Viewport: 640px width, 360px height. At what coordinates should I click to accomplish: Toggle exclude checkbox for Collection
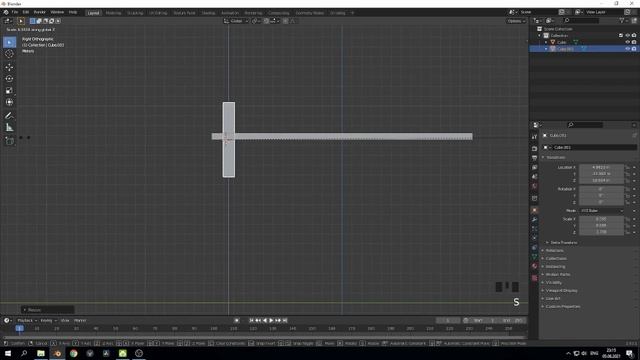[x=621, y=36]
